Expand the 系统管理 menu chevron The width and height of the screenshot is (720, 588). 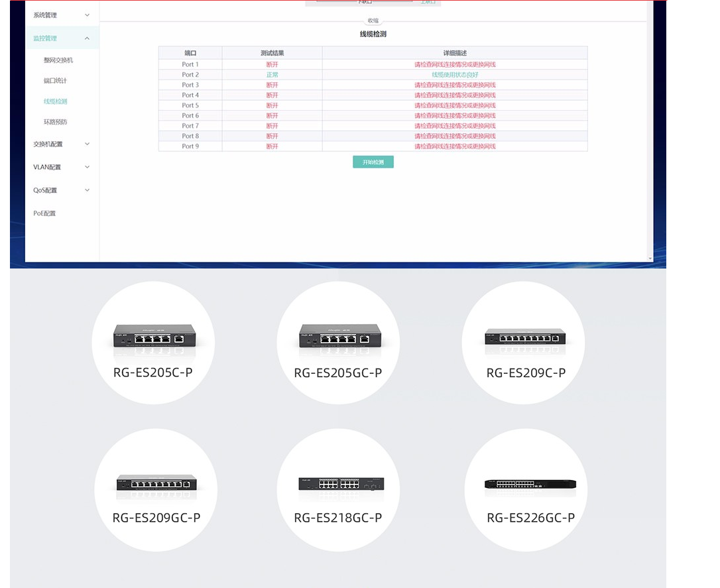click(x=87, y=15)
